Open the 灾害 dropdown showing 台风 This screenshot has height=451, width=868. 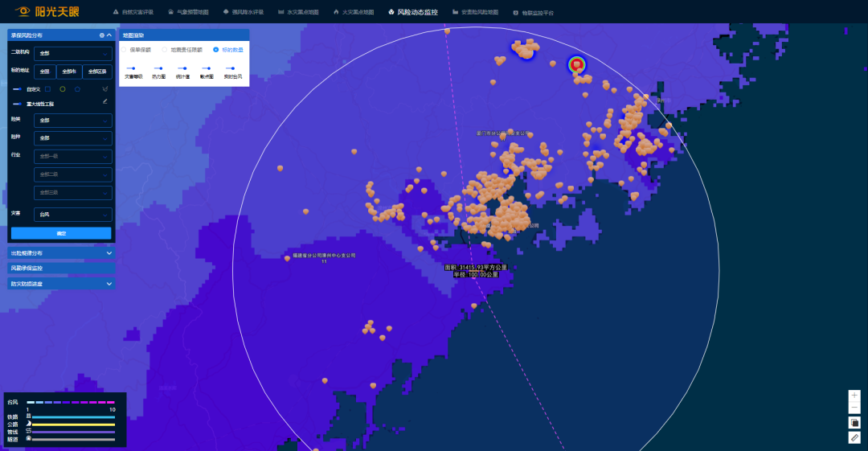tap(72, 215)
